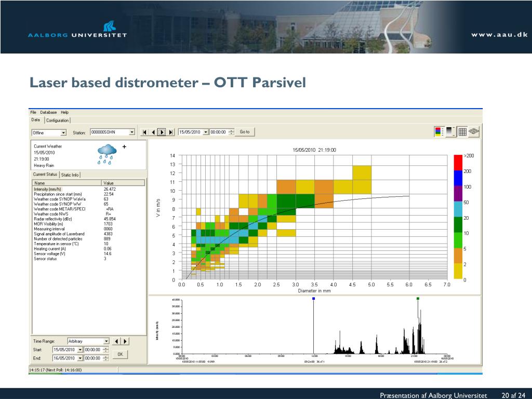The height and width of the screenshot is (399, 532).
Task: Click yellow legend swatch between 0 and 2
Action: click(458, 271)
